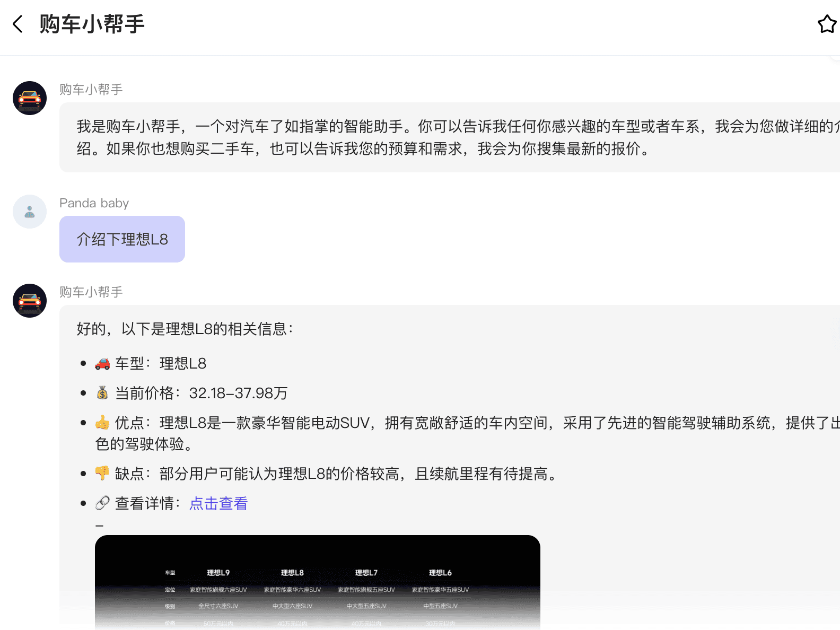Click the bot avatar beside the greeting message
Image resolution: width=840 pixels, height=630 pixels.
coord(30,98)
